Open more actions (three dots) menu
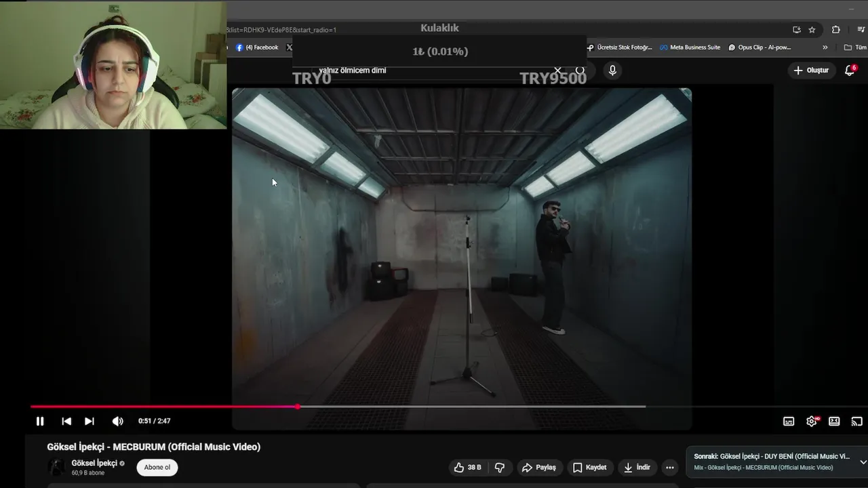The image size is (868, 488). (x=670, y=468)
